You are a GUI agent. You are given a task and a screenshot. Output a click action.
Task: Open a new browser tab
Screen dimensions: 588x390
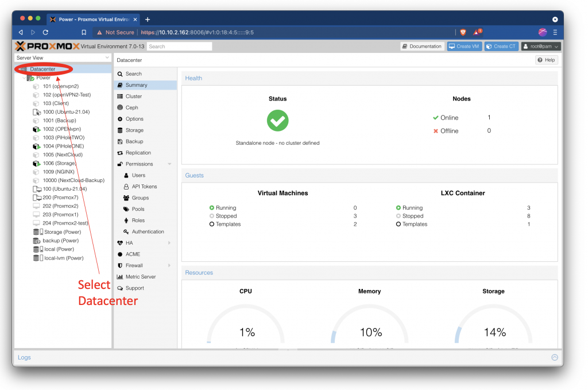click(148, 20)
